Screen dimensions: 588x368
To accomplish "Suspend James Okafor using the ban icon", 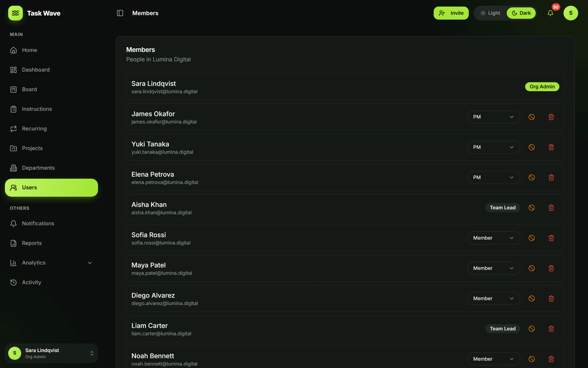I will pyautogui.click(x=532, y=117).
